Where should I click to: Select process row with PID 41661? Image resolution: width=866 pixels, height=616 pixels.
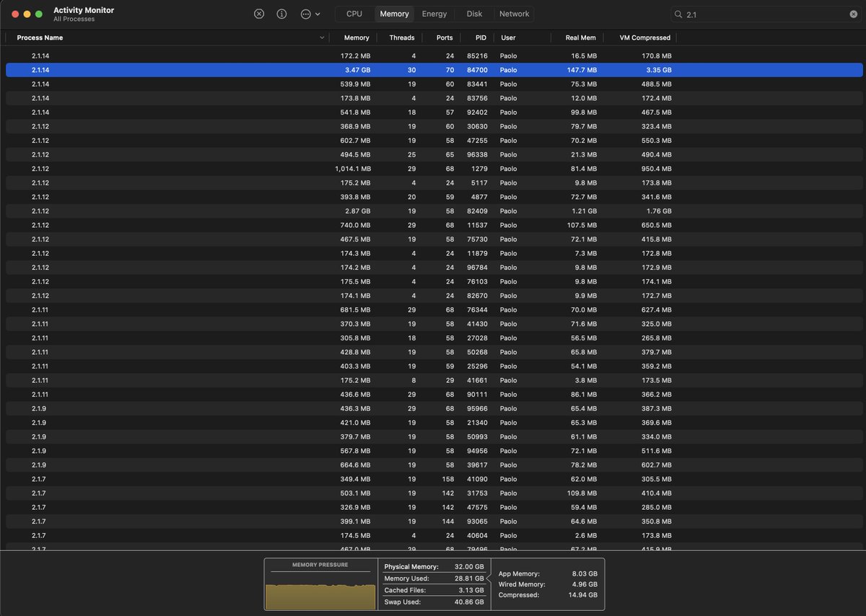[x=434, y=380]
